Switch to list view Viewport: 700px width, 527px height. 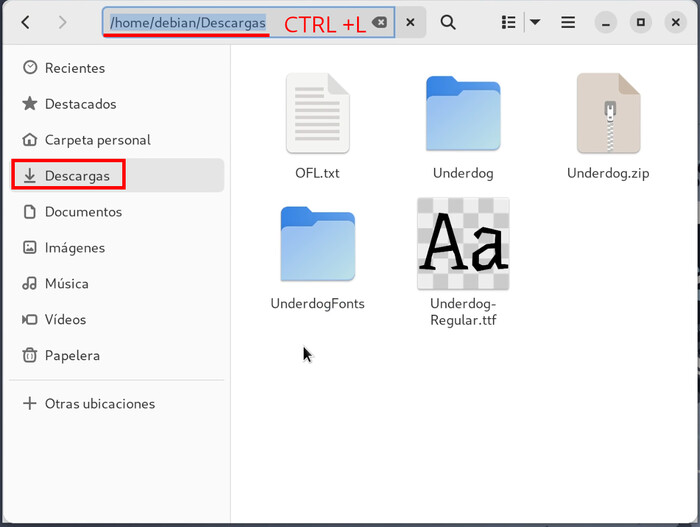click(x=508, y=22)
